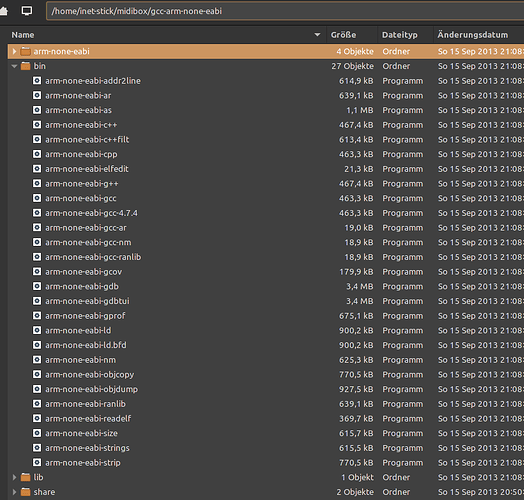The width and height of the screenshot is (524, 500).
Task: Sort by the Größe column header
Action: click(x=343, y=35)
